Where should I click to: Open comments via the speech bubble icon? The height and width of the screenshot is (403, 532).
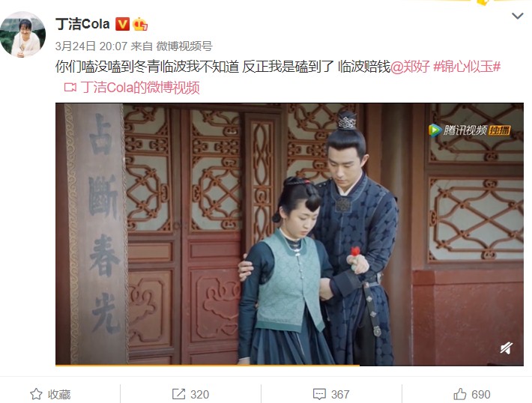(319, 394)
